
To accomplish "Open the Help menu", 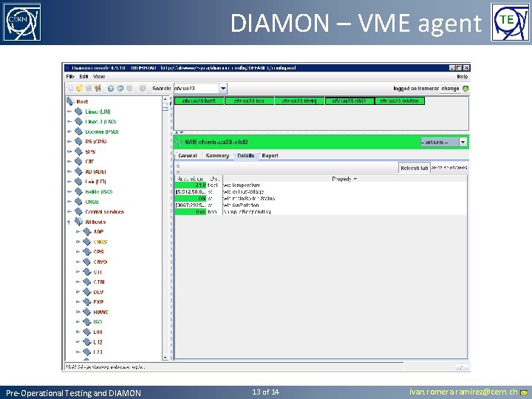I will pyautogui.click(x=462, y=77).
